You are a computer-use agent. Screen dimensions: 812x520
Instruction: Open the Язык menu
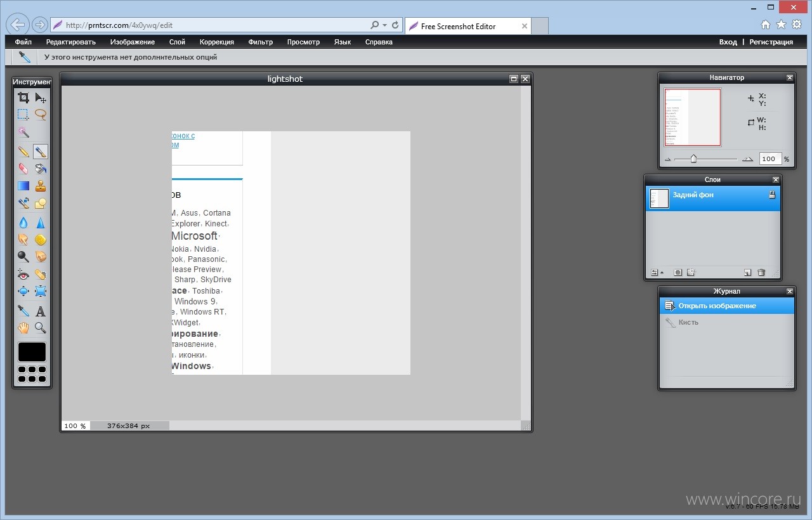point(343,42)
